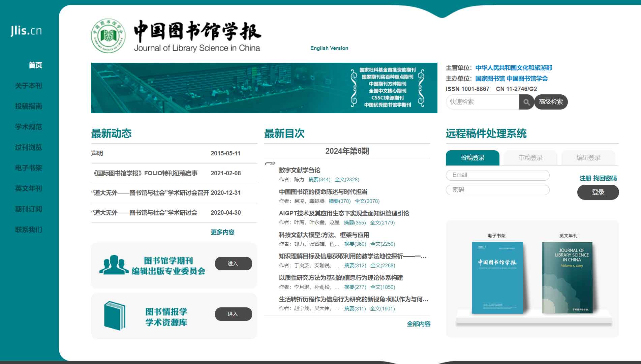Image resolution: width=641 pixels, height=364 pixels.
Task: Open 联系我们 in the sidebar
Action: pyautogui.click(x=29, y=230)
